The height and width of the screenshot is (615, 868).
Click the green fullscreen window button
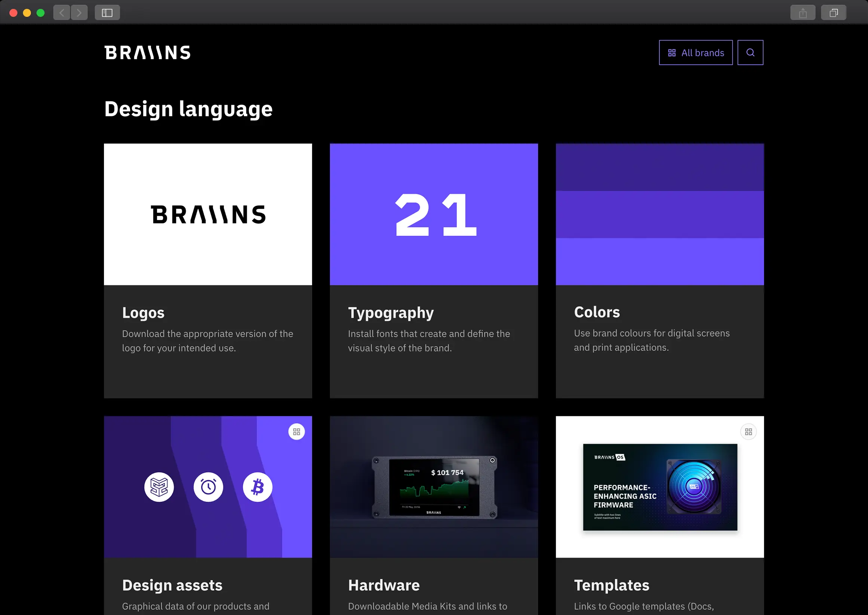[x=40, y=13]
